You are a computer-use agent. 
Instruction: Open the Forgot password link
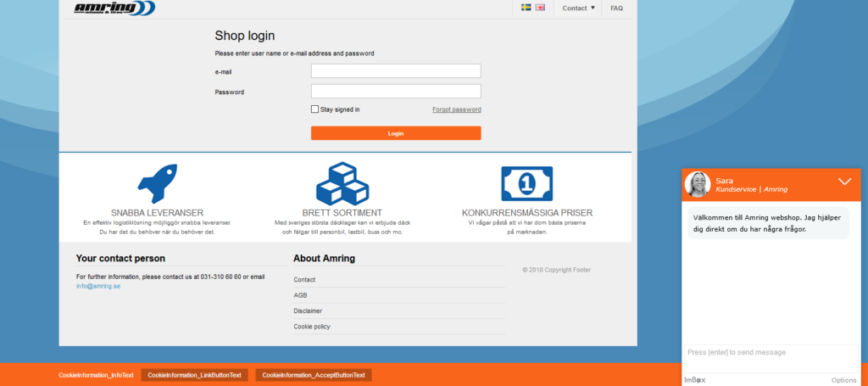[x=457, y=109]
